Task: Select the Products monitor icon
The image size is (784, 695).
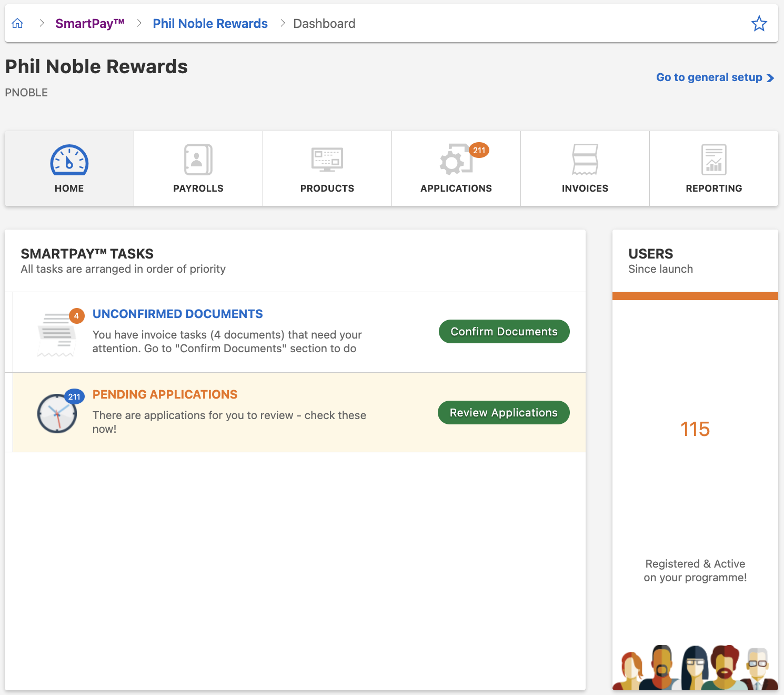Action: [x=327, y=160]
